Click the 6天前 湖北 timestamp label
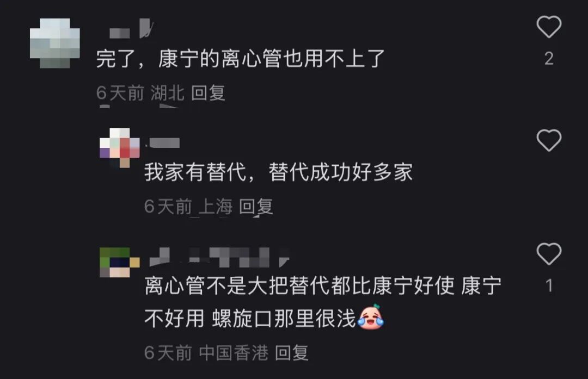588x379 pixels. pos(140,92)
